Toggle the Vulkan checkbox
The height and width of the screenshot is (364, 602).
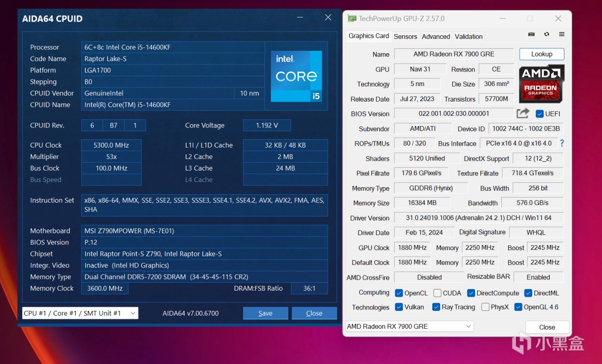(399, 307)
